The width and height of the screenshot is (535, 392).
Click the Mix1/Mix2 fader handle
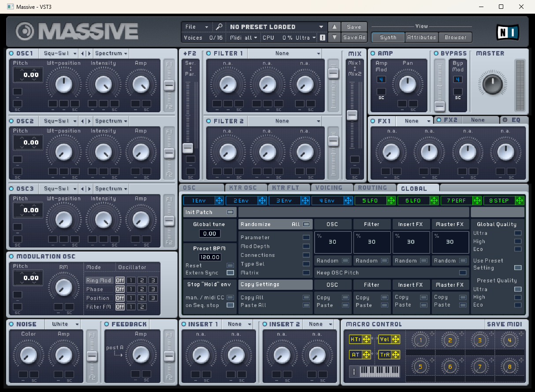click(x=352, y=115)
